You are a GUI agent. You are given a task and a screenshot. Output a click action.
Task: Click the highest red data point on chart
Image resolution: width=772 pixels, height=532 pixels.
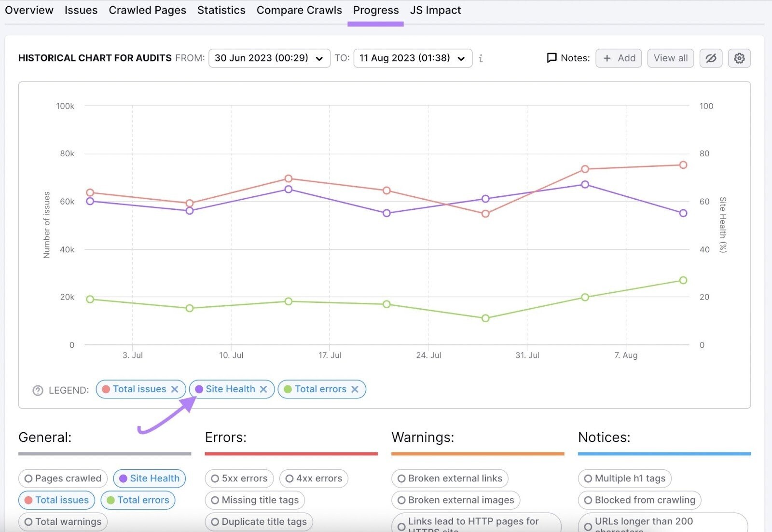tap(683, 164)
